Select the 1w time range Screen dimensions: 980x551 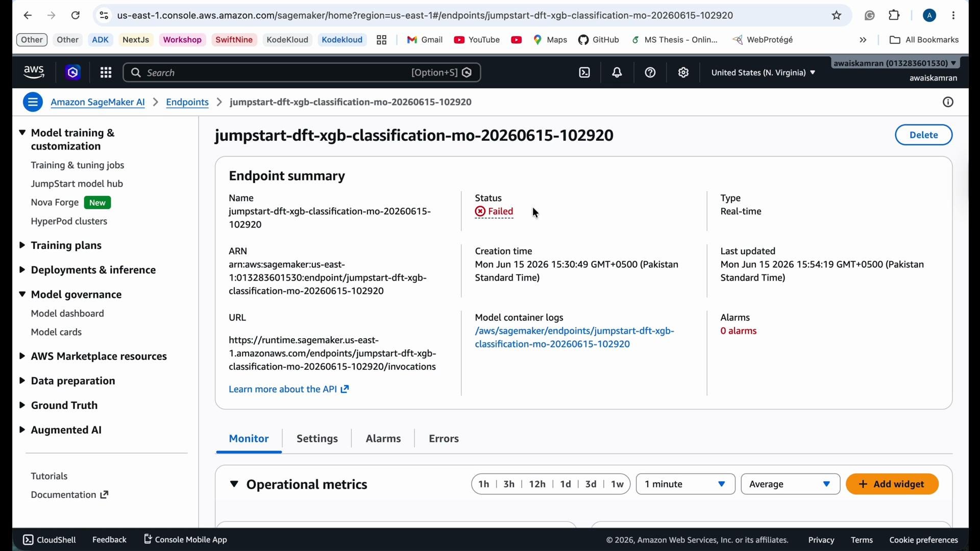(618, 484)
